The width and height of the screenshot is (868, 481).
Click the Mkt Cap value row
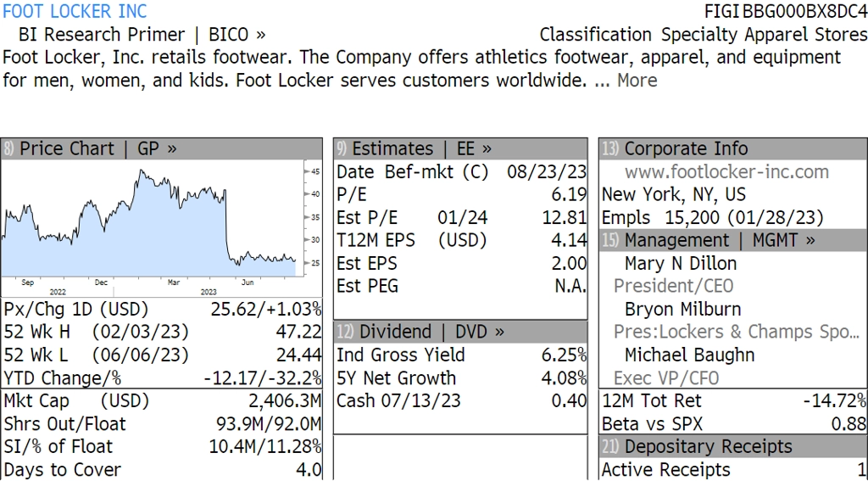pos(162,400)
